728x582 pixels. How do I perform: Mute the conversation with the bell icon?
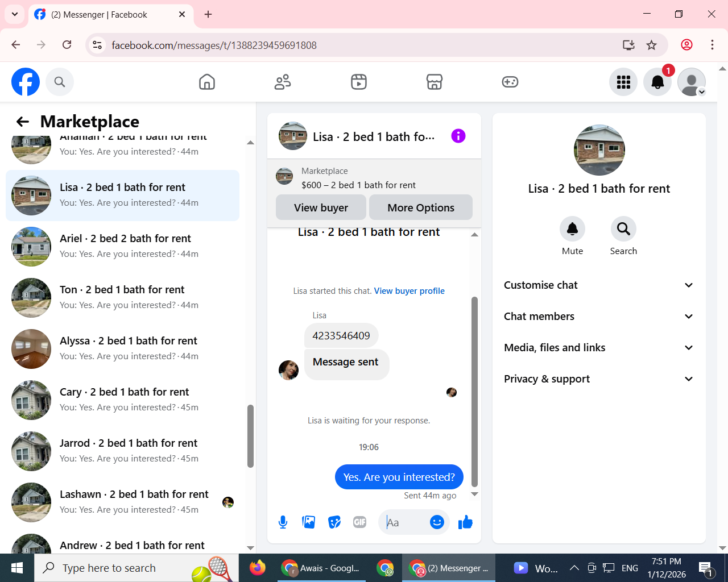(x=572, y=229)
